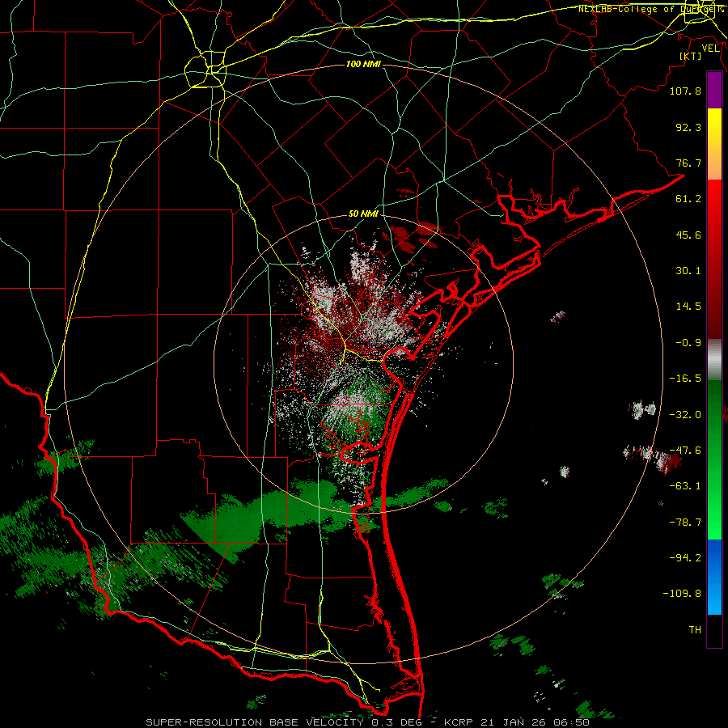
Task: Click the 107.8 legend value
Action: pyautogui.click(x=685, y=91)
